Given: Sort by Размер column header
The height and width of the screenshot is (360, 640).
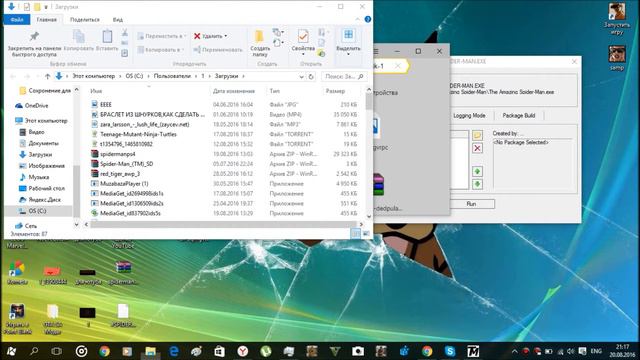Looking at the screenshot, I should click(x=335, y=91).
